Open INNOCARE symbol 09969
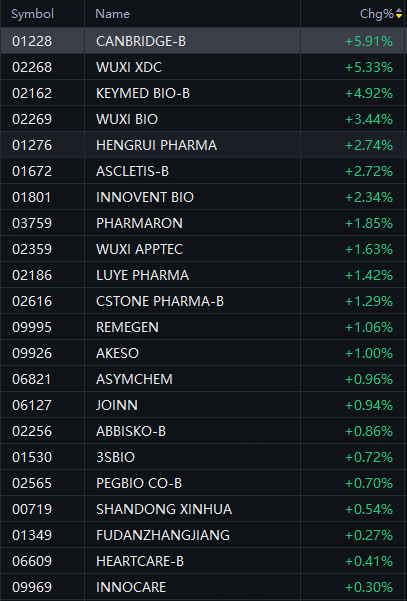This screenshot has width=407, height=601. point(204,587)
